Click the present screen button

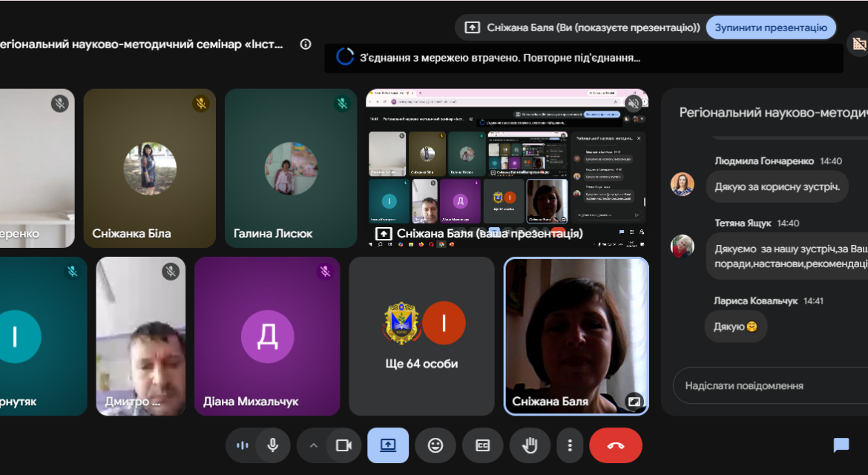pyautogui.click(x=388, y=445)
